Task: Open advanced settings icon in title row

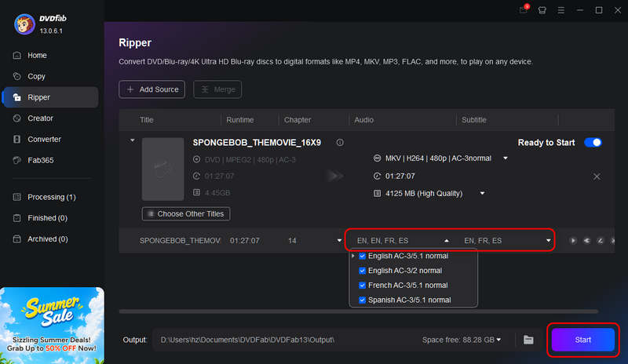Action: coord(586,241)
